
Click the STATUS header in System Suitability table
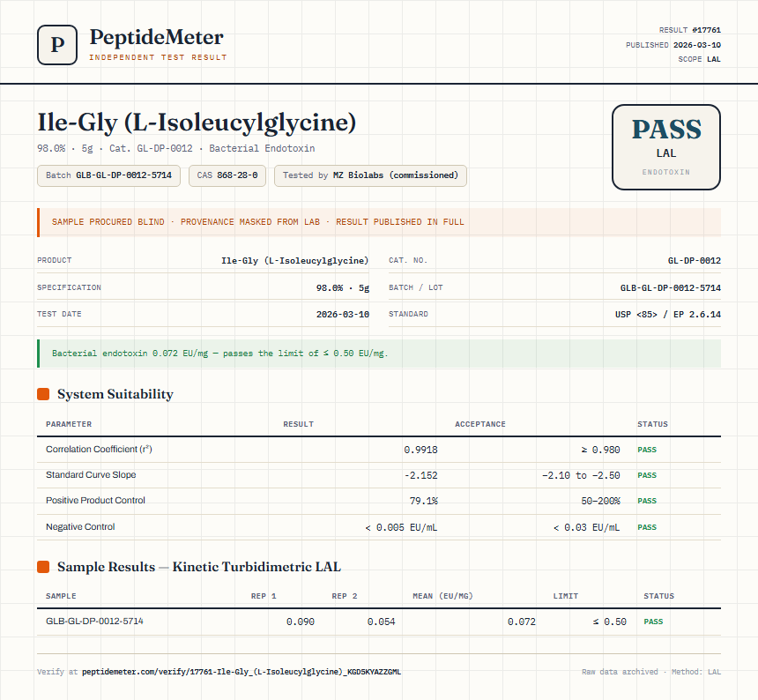(652, 424)
